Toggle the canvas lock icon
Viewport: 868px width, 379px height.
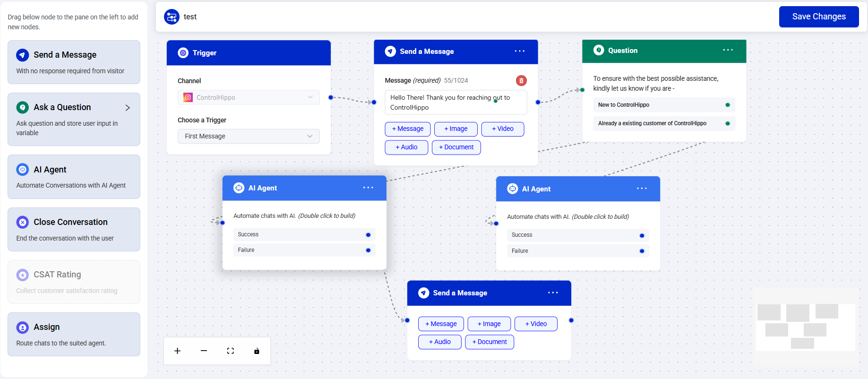coord(257,351)
